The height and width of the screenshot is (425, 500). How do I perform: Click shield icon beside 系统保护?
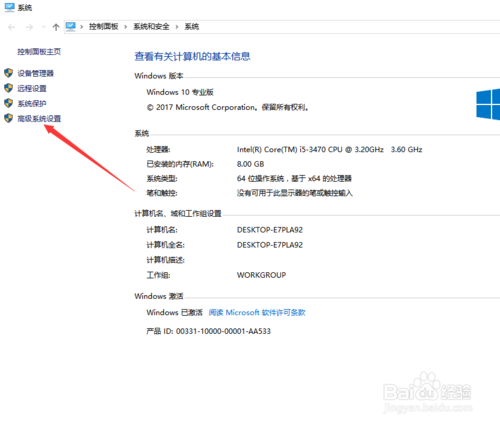[9, 103]
